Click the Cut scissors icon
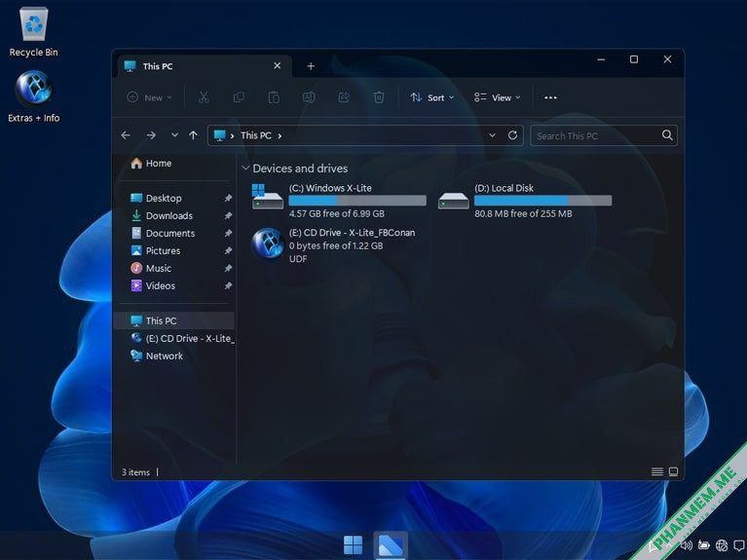The image size is (747, 560). pos(204,97)
